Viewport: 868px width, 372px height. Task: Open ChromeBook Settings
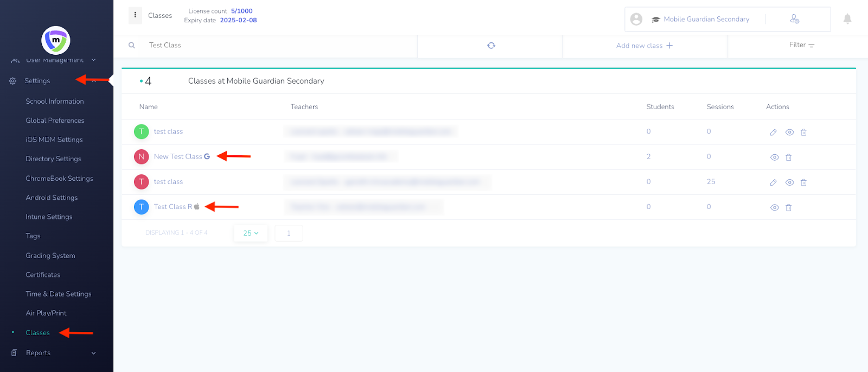[59, 179]
